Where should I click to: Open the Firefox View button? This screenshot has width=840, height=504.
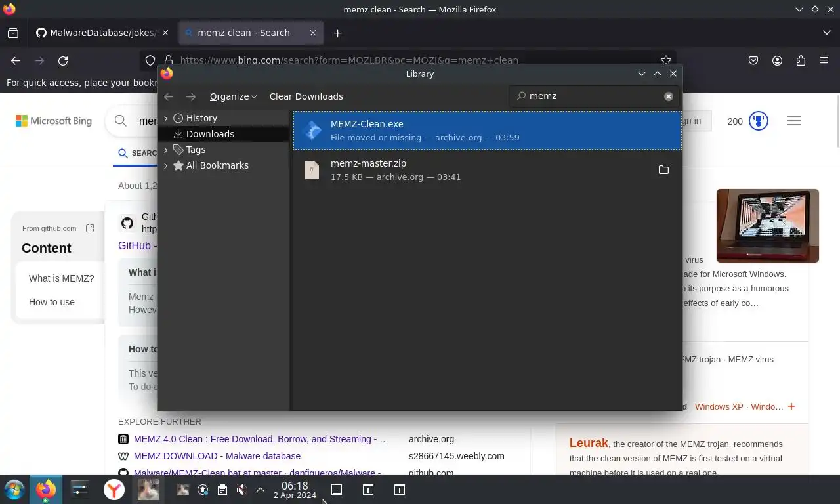tap(13, 33)
